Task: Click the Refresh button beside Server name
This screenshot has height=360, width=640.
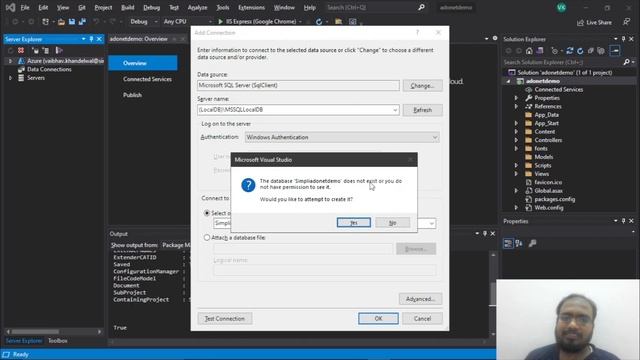Action: point(422,110)
